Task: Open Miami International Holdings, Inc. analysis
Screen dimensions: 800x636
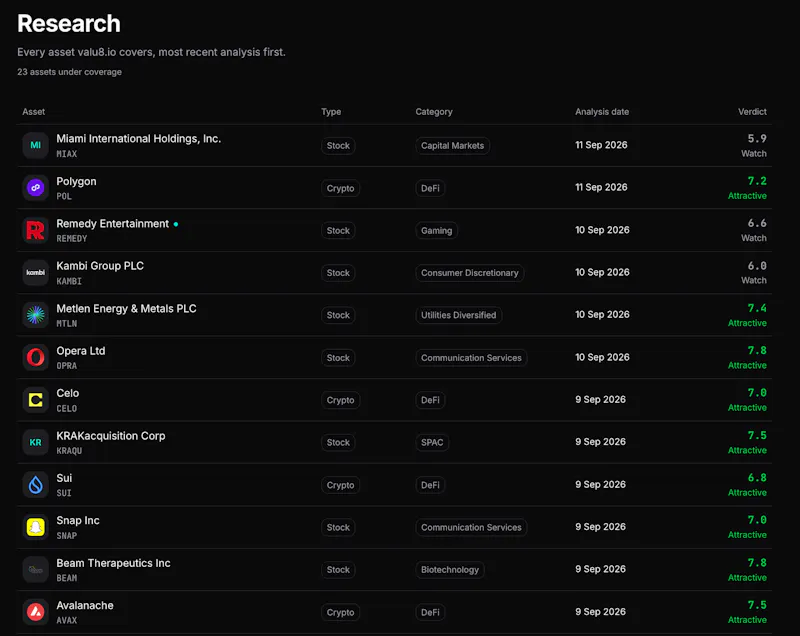Action: 138,139
